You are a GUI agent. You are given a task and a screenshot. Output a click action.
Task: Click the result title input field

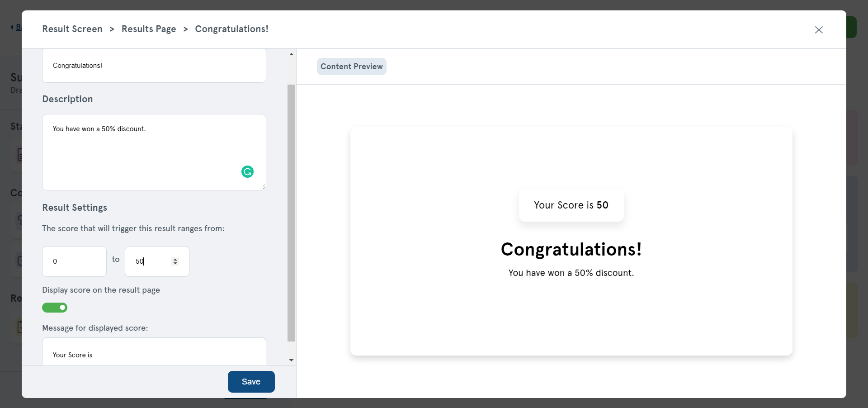(x=154, y=66)
